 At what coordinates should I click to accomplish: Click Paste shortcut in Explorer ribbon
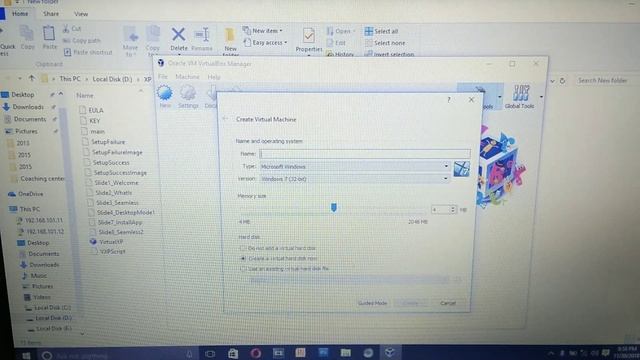click(x=88, y=52)
